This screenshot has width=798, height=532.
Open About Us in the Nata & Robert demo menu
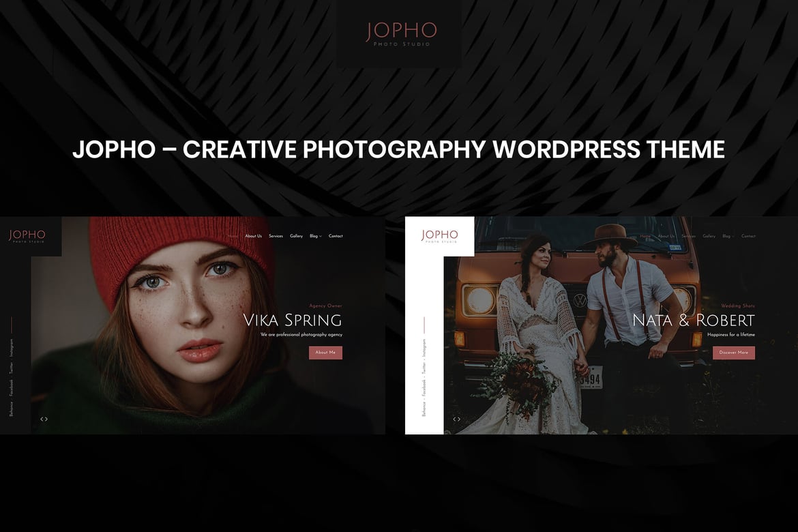(x=666, y=236)
